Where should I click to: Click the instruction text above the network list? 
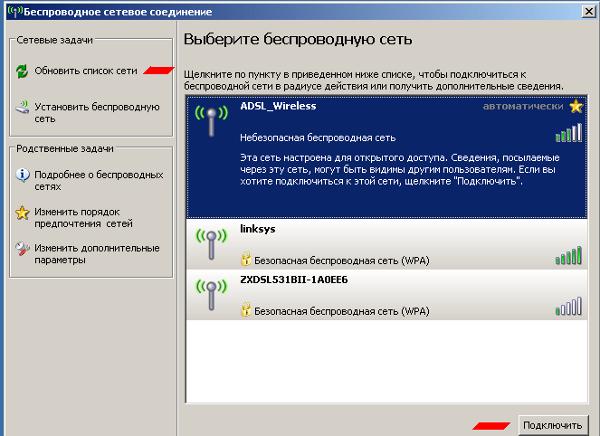pyautogui.click(x=374, y=80)
